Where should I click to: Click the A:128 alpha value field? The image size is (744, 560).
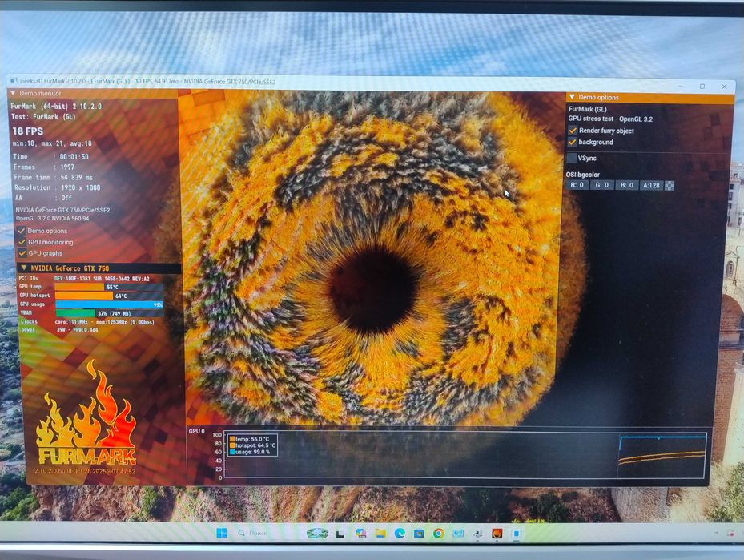click(651, 186)
